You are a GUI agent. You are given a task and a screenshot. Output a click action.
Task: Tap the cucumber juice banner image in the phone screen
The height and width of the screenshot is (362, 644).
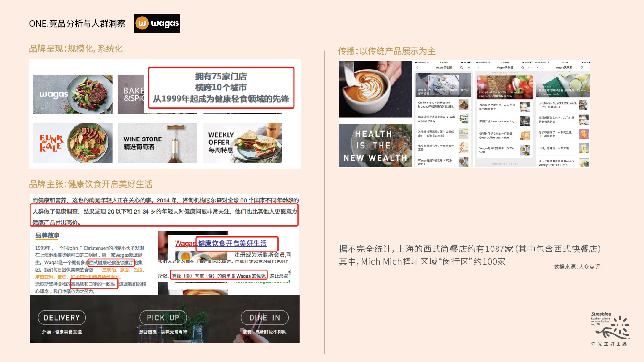pos(563,85)
